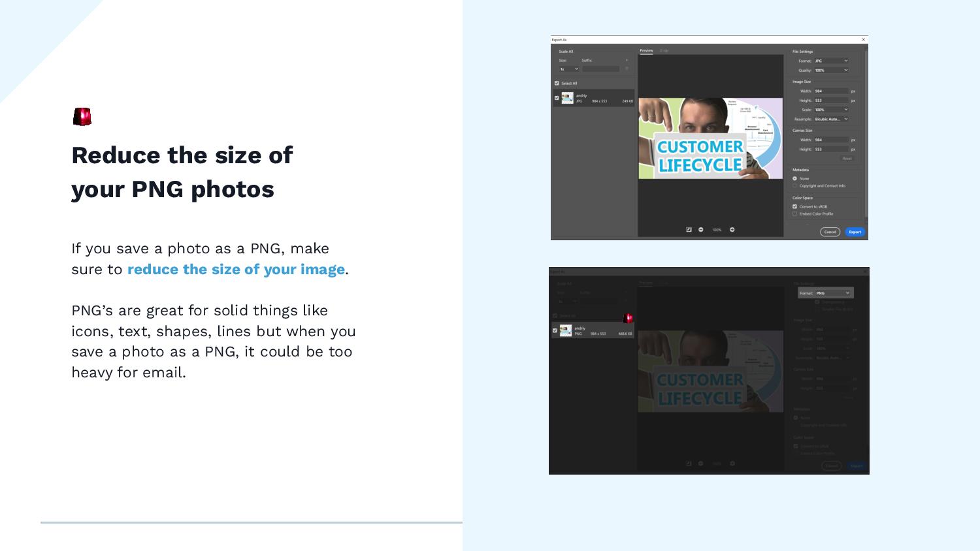The image size is (980, 551).
Task: Select the None metadata radio in JPG dialog
Action: click(795, 178)
